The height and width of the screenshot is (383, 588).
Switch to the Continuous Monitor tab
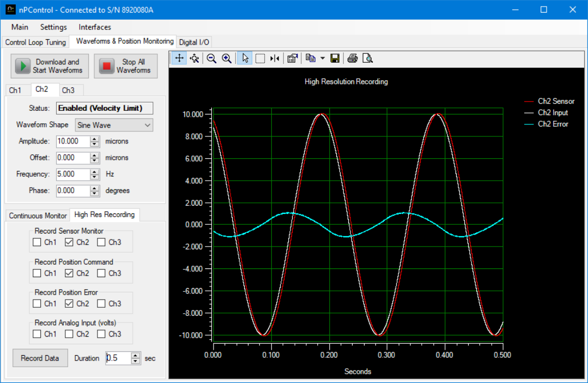point(38,216)
